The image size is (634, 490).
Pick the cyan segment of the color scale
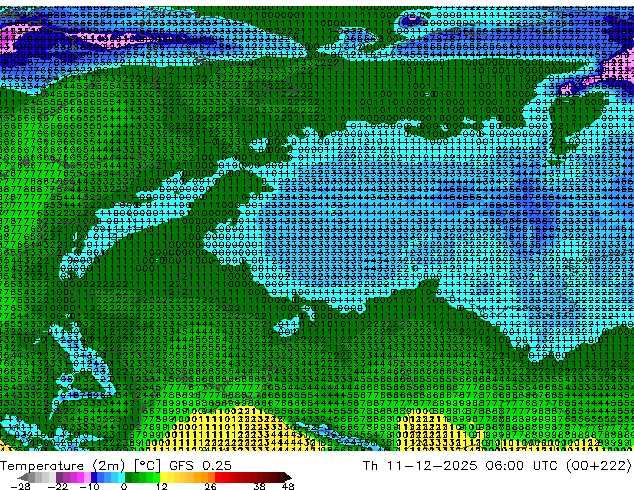pos(121,477)
